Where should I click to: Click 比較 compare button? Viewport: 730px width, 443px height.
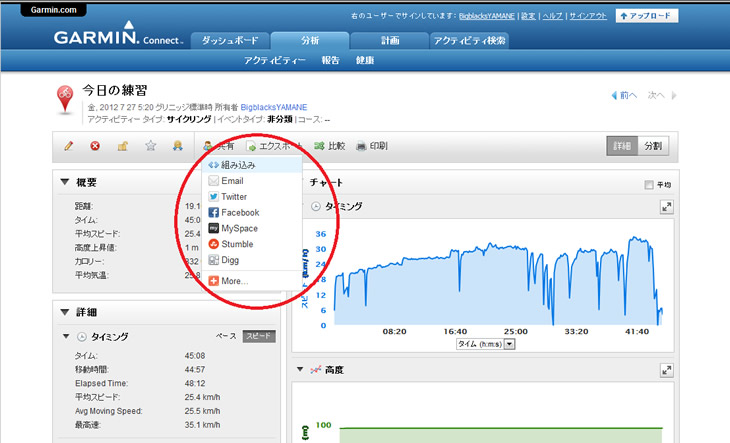(x=330, y=146)
